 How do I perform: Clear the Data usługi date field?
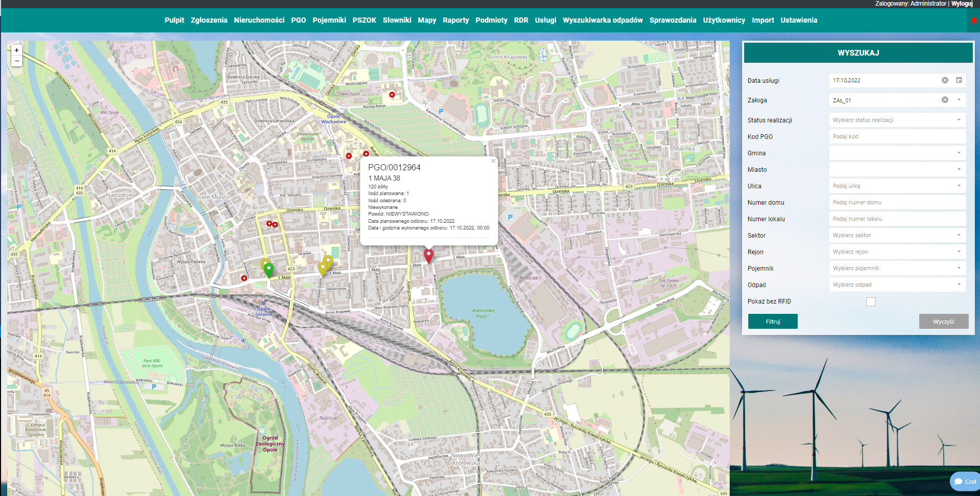(945, 80)
